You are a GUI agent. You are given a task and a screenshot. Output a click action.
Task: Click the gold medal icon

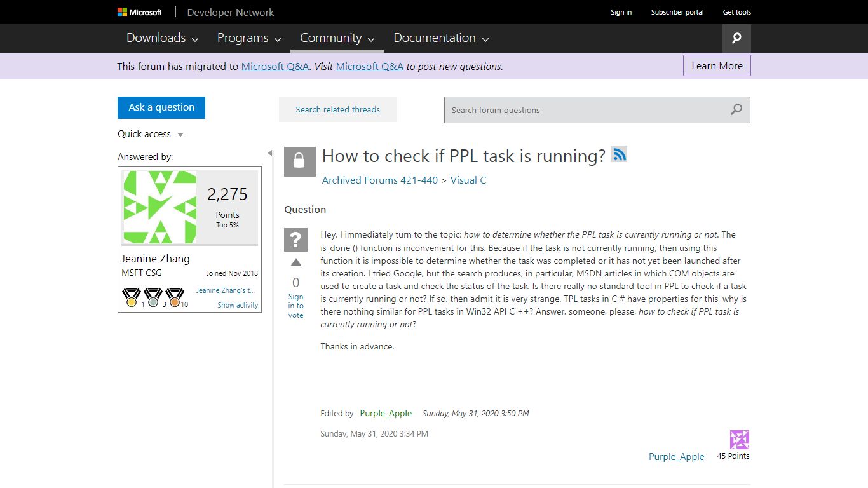(x=132, y=297)
